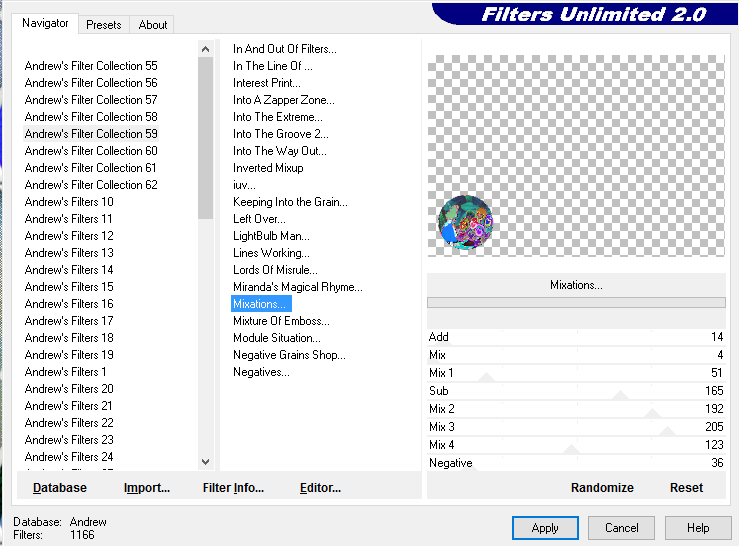739x546 pixels.
Task: Open the Help button
Action: click(698, 528)
